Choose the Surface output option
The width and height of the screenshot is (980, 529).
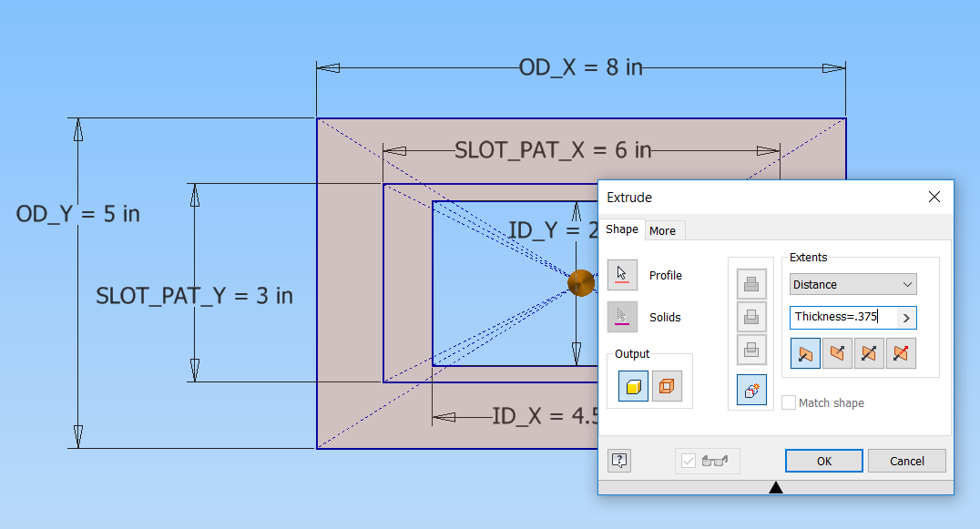[669, 386]
